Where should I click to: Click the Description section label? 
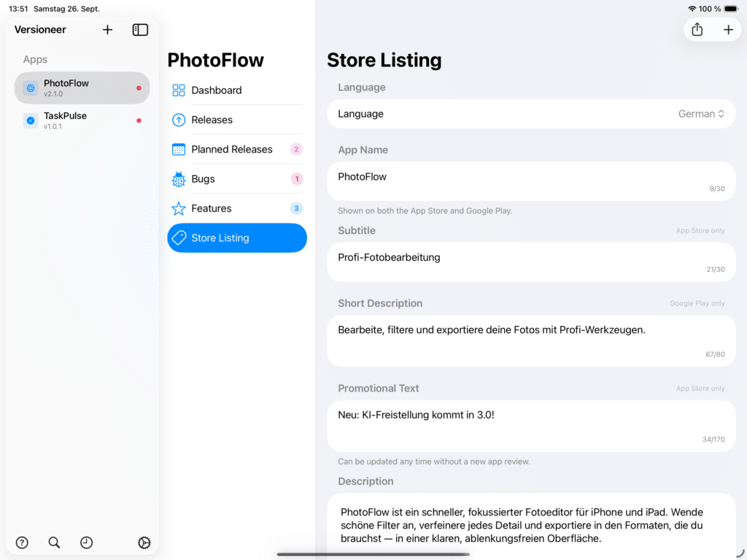click(365, 481)
